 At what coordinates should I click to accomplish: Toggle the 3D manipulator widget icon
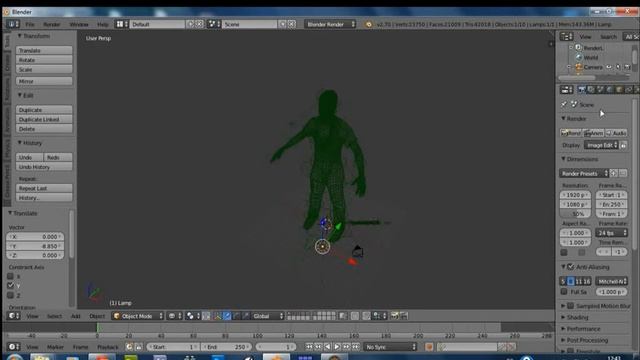[217, 316]
